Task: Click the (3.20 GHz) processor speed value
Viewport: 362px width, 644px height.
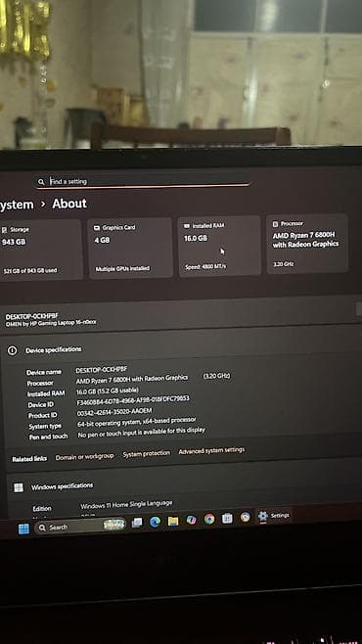Action: click(x=216, y=376)
